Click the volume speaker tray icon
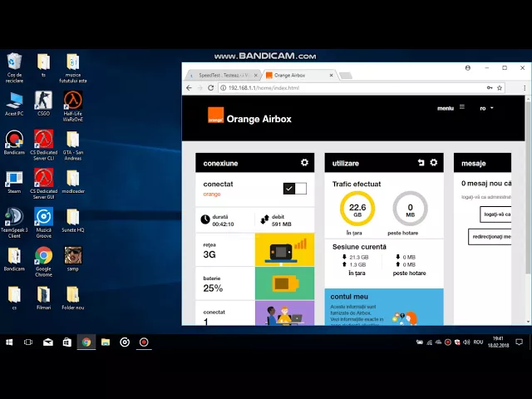This screenshot has height=399, width=532. coord(466,342)
